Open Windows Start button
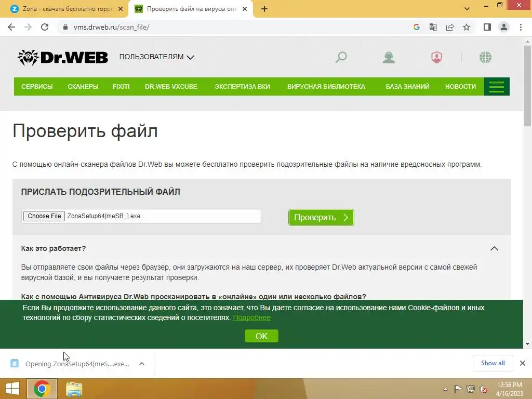 pos(12,389)
